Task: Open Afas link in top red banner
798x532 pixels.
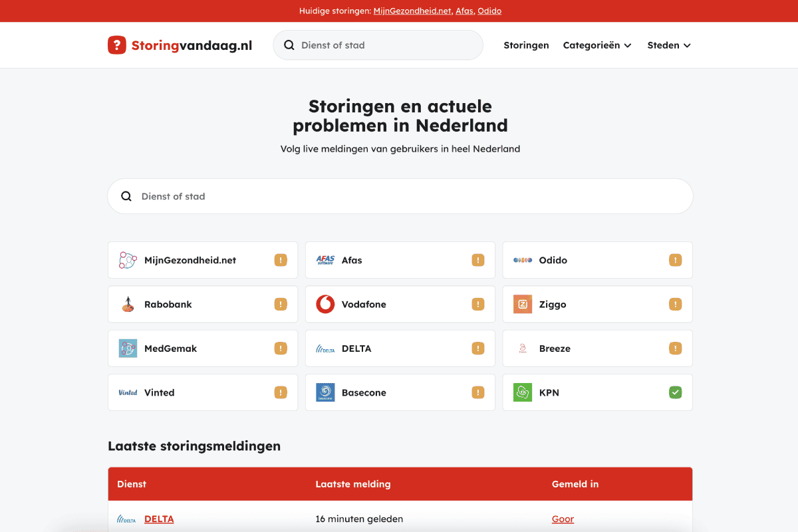Action: pos(464,11)
